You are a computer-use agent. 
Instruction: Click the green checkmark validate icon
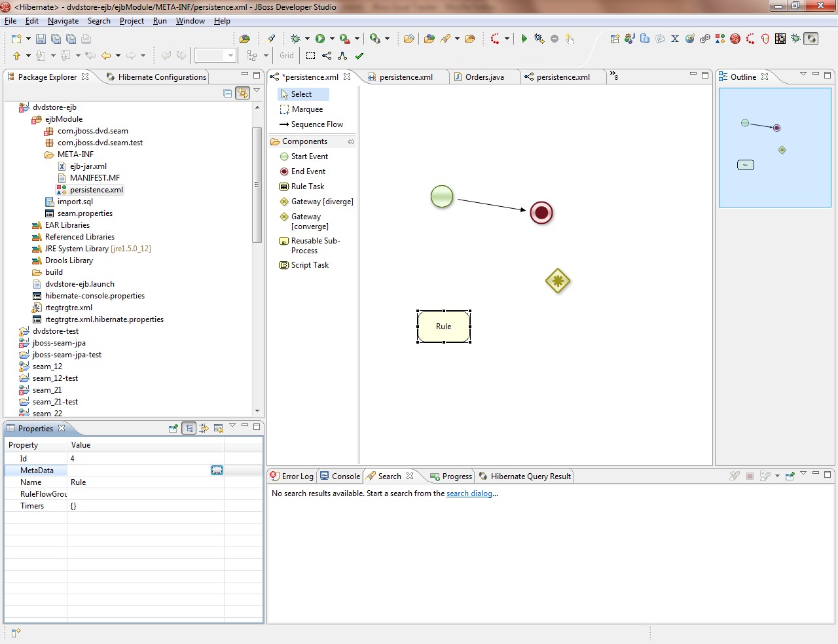coord(359,56)
